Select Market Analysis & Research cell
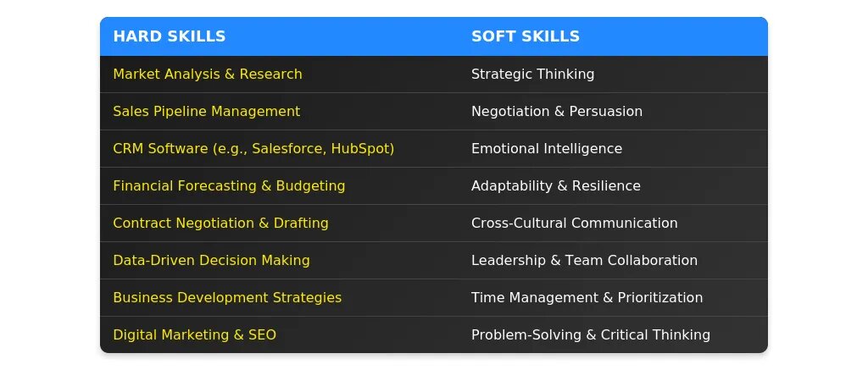 click(x=208, y=75)
